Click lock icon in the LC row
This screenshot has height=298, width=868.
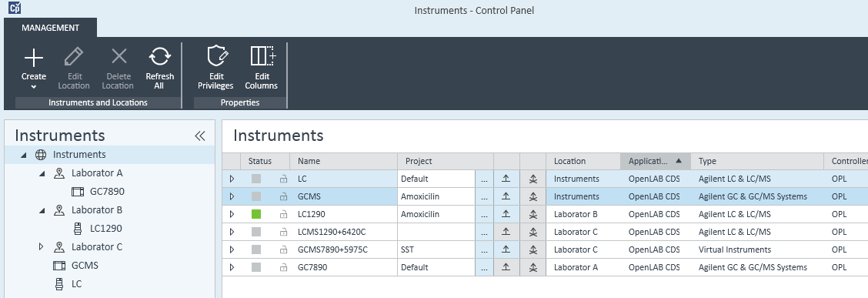[x=283, y=179]
